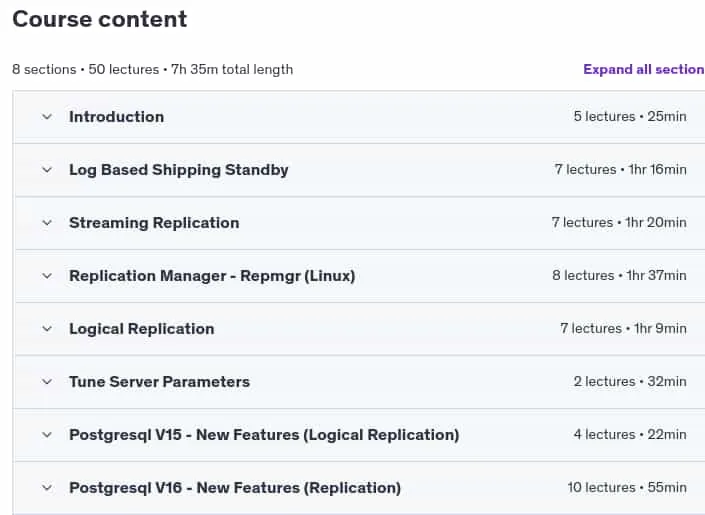
Task: Expand the Tune Server Parameters chevron
Action: click(x=47, y=382)
